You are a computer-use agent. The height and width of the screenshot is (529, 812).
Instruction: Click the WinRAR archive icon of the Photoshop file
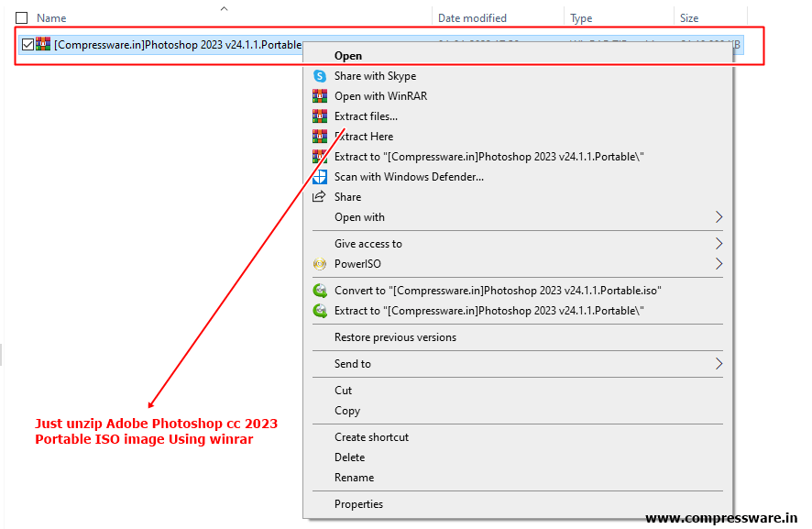coord(43,44)
